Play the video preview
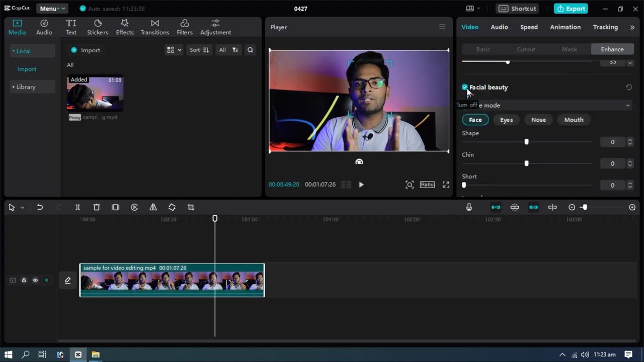644x362 pixels. [361, 185]
